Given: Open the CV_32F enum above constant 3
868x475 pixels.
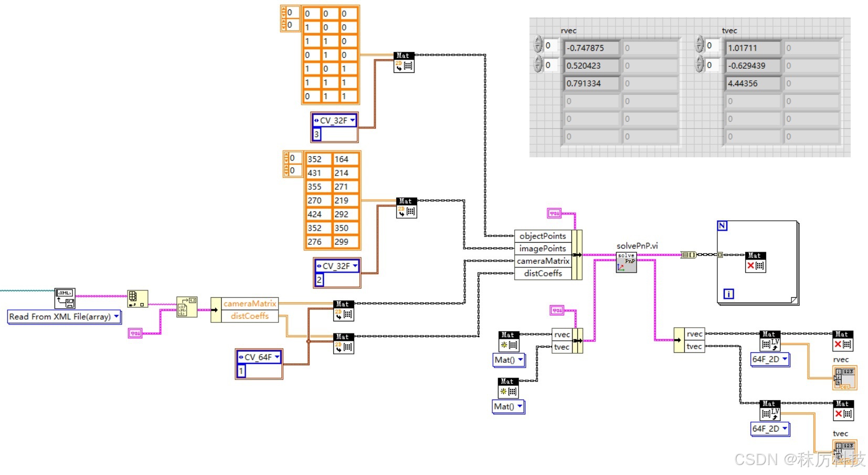Looking at the screenshot, I should click(x=335, y=120).
